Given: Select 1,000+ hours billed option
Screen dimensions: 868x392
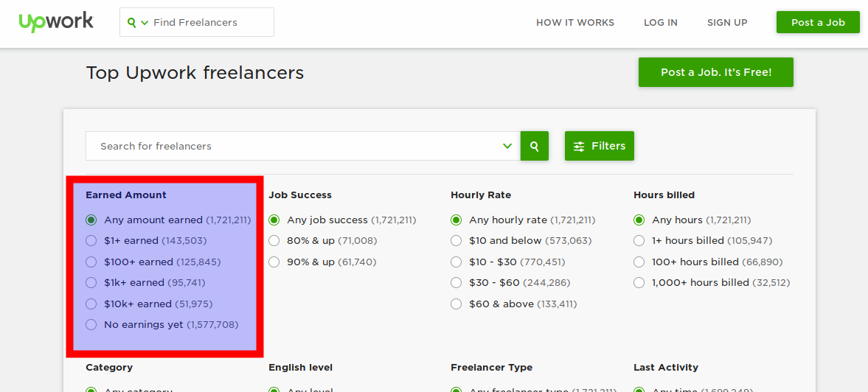Looking at the screenshot, I should (639, 282).
